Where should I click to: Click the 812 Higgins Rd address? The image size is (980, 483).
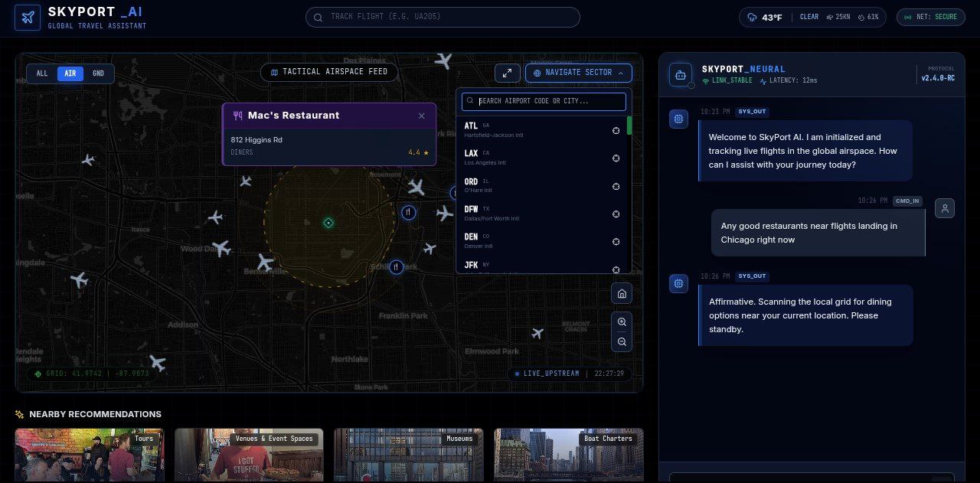[x=256, y=140]
